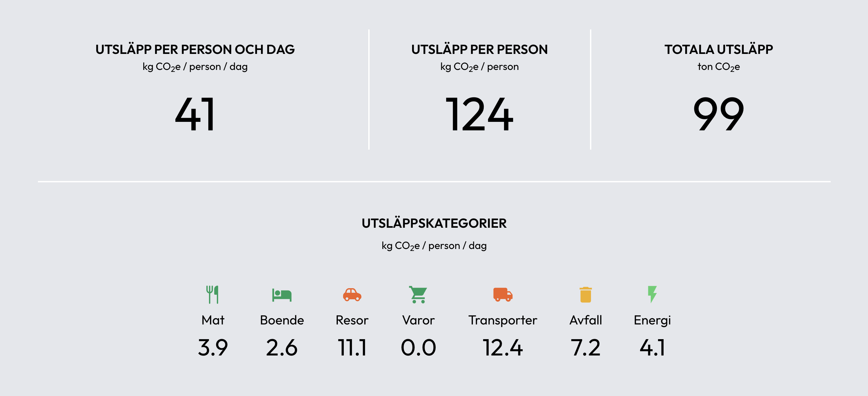Click the bed icon for Boende
868x396 pixels.
[282, 295]
